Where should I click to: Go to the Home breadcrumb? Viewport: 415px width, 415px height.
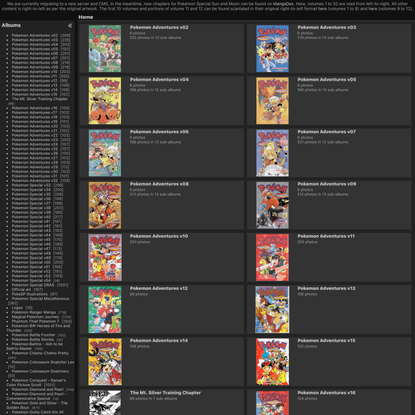[86, 17]
